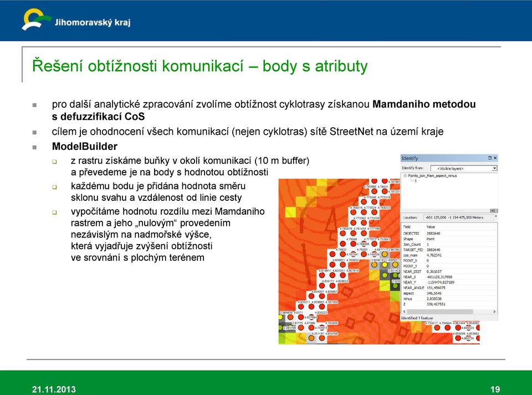Select the Z value 339,427551
532x395 pixels.
[436, 304]
